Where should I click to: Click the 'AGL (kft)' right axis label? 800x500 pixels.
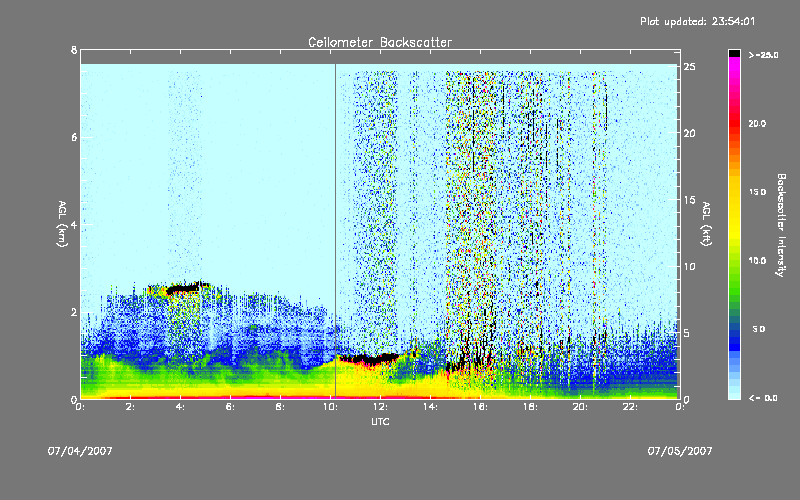(x=706, y=224)
